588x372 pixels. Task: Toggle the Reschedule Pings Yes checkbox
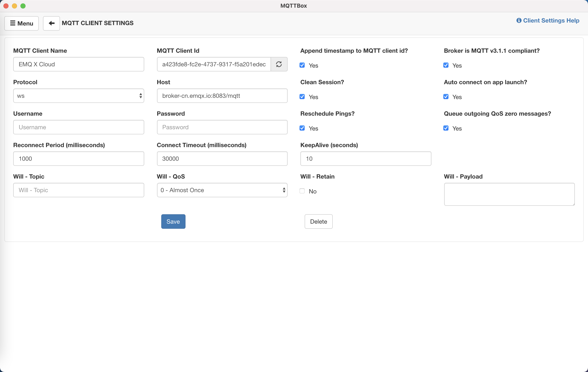tap(303, 128)
